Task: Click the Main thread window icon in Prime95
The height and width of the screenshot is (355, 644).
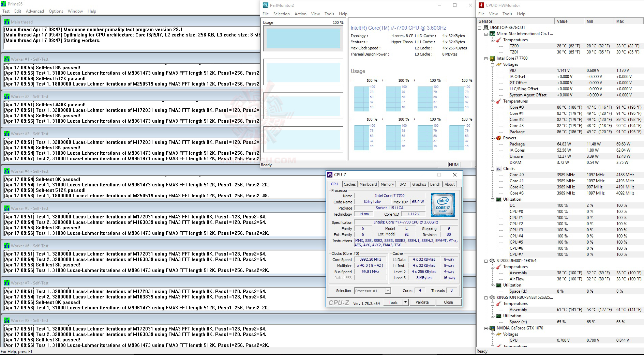Action: point(7,22)
